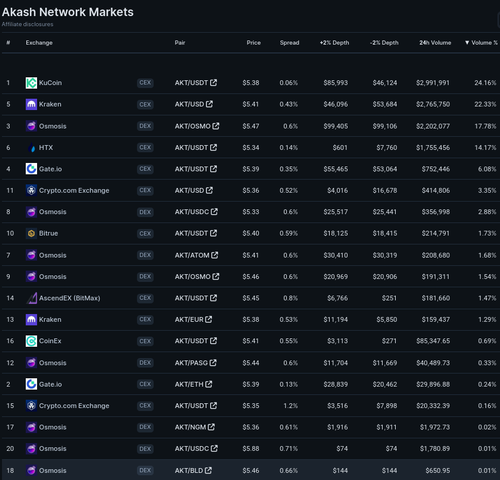Click the CEX badge in the KuCoin row
This screenshot has height=480, width=500.
click(145, 83)
